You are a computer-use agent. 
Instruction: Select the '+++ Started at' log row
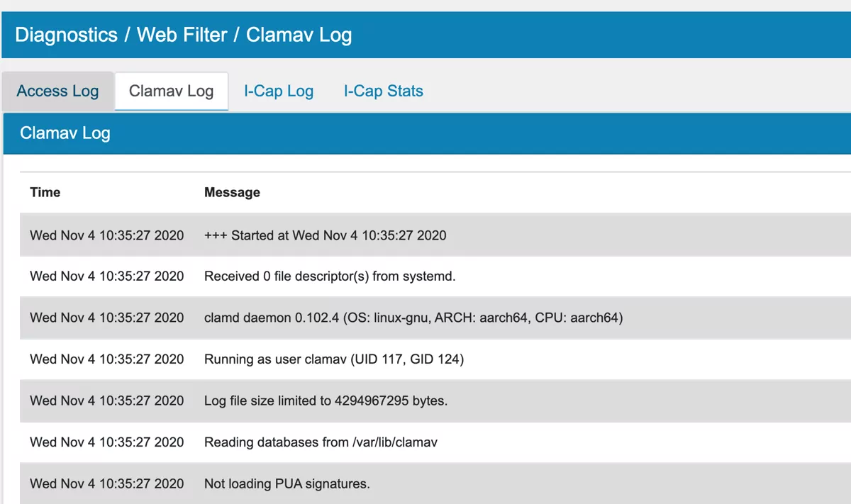325,235
